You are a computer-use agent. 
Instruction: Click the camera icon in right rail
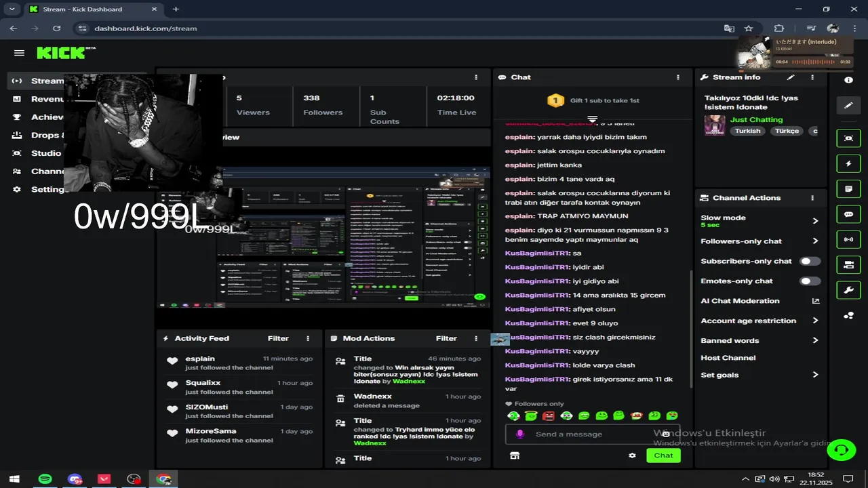pos(848,265)
